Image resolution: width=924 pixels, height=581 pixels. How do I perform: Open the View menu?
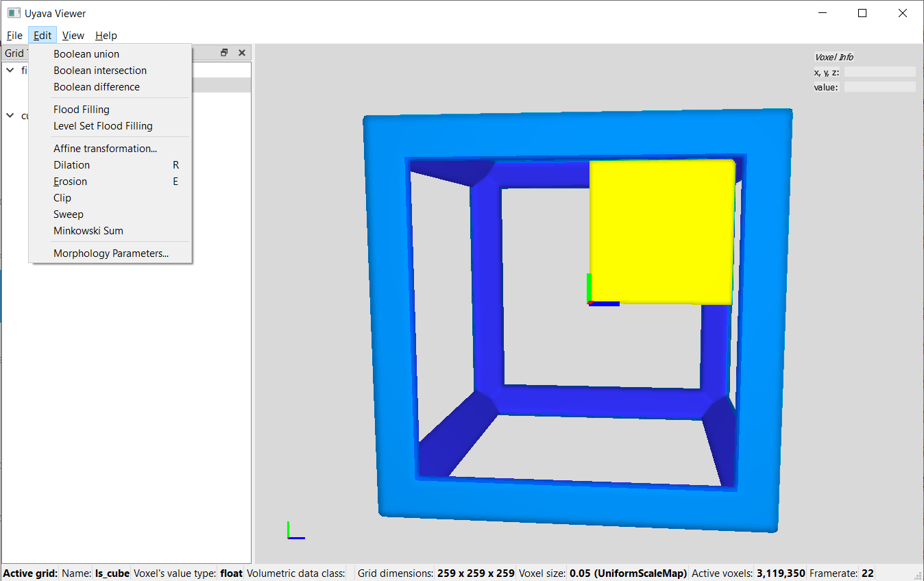[73, 36]
